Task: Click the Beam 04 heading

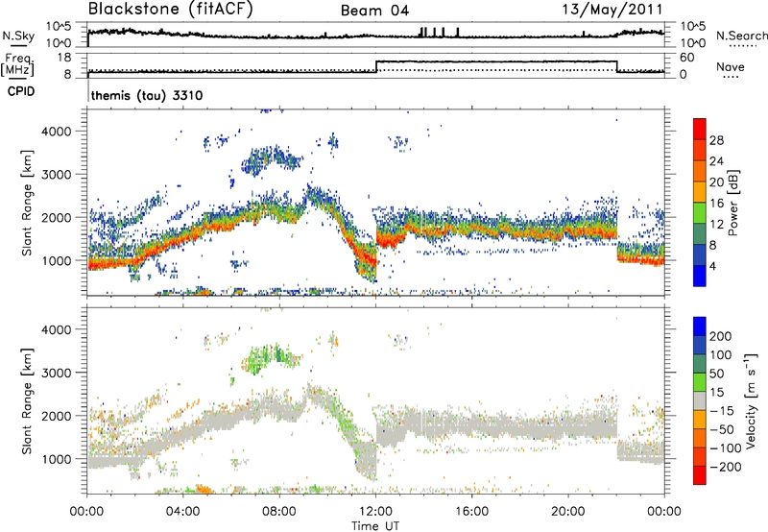Action: [374, 11]
